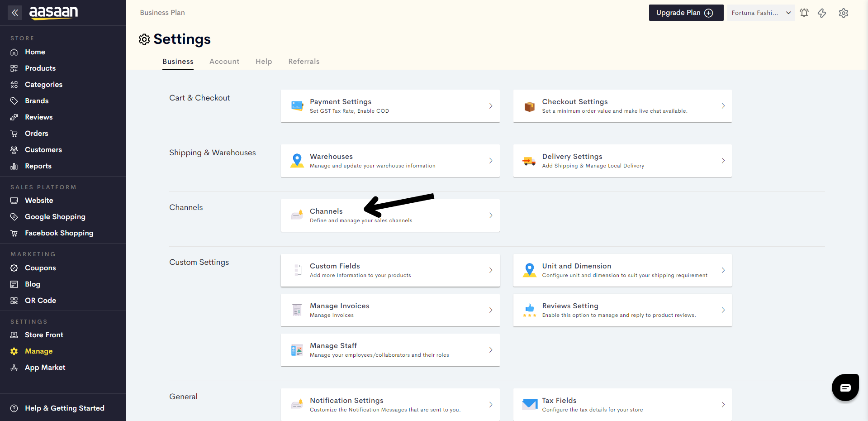Image resolution: width=868 pixels, height=421 pixels.
Task: Expand Warehouses chevron arrow
Action: [491, 161]
